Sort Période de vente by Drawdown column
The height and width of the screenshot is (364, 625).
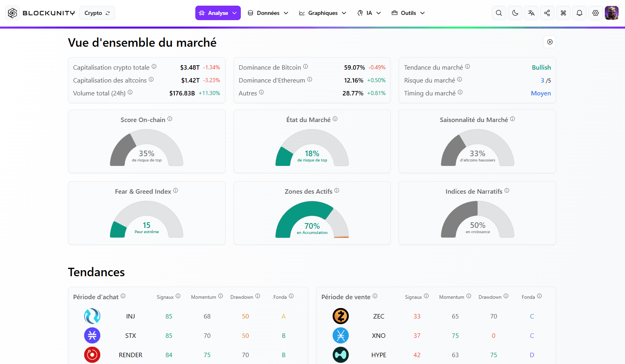490,297
